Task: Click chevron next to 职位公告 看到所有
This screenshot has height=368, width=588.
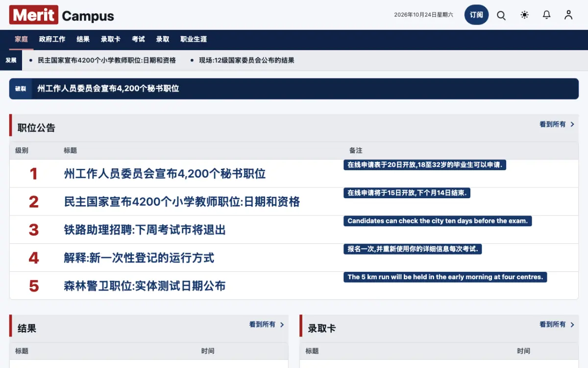Action: pyautogui.click(x=572, y=125)
